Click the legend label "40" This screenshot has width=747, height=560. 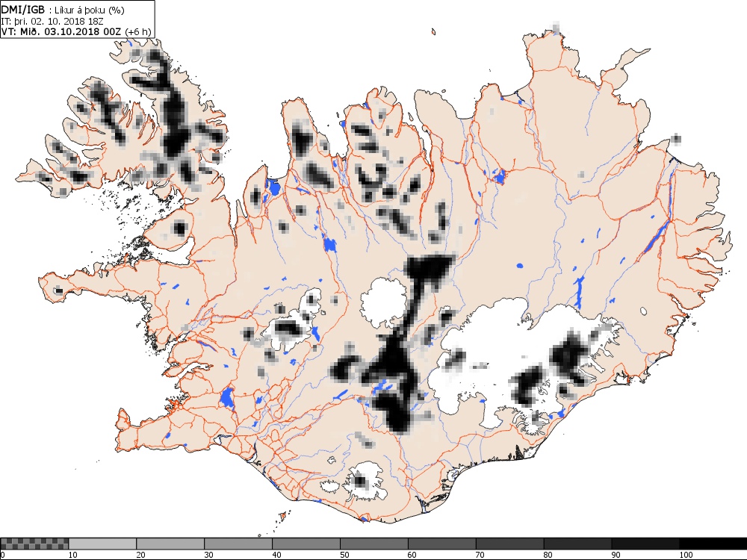(276, 555)
